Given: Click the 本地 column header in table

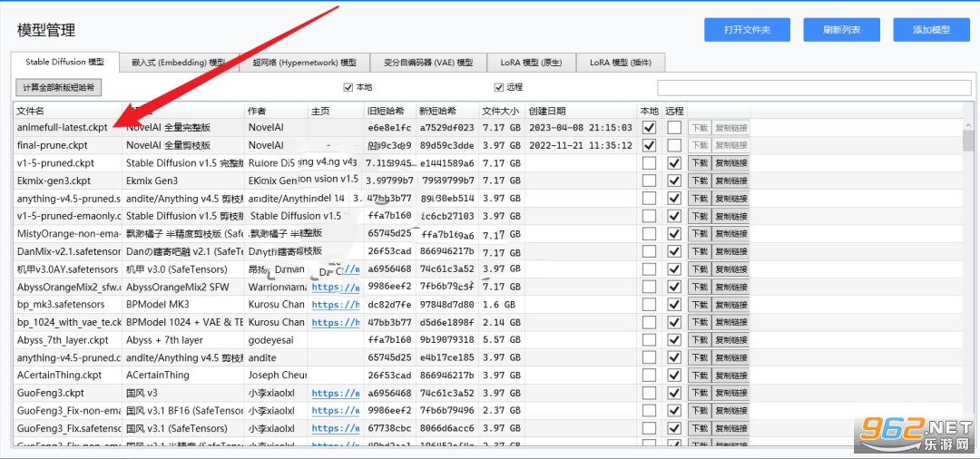Looking at the screenshot, I should pos(650,111).
